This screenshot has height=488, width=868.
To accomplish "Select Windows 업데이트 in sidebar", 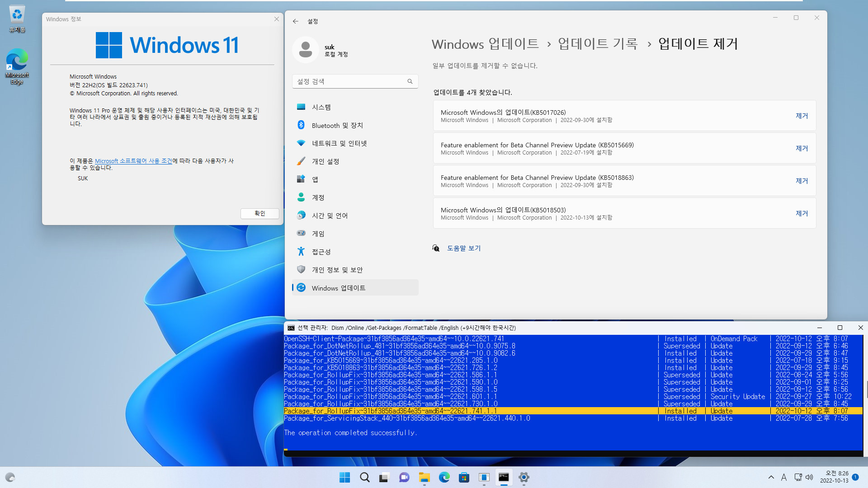I will click(x=355, y=288).
